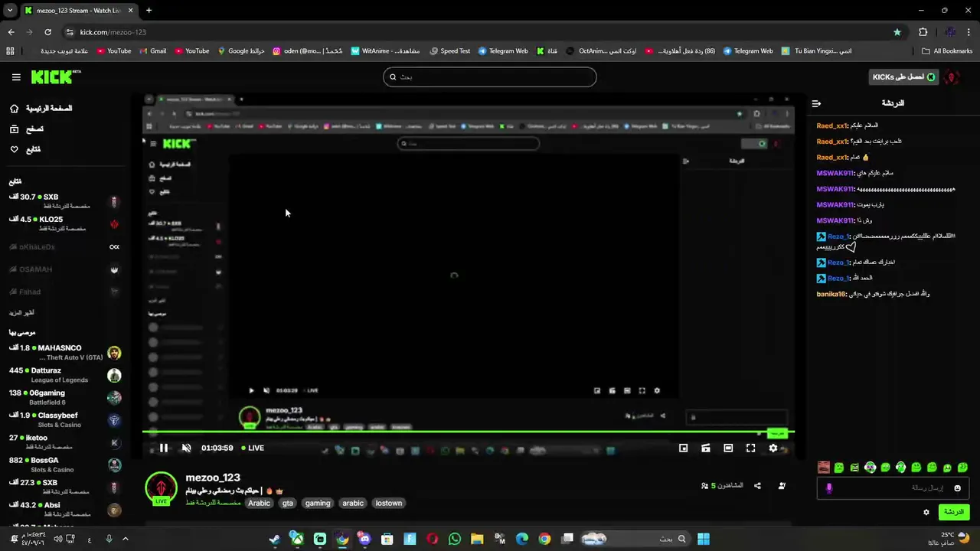Image resolution: width=980 pixels, height=551 pixels.
Task: Open KLO25 channel in sidebar
Action: 65,223
